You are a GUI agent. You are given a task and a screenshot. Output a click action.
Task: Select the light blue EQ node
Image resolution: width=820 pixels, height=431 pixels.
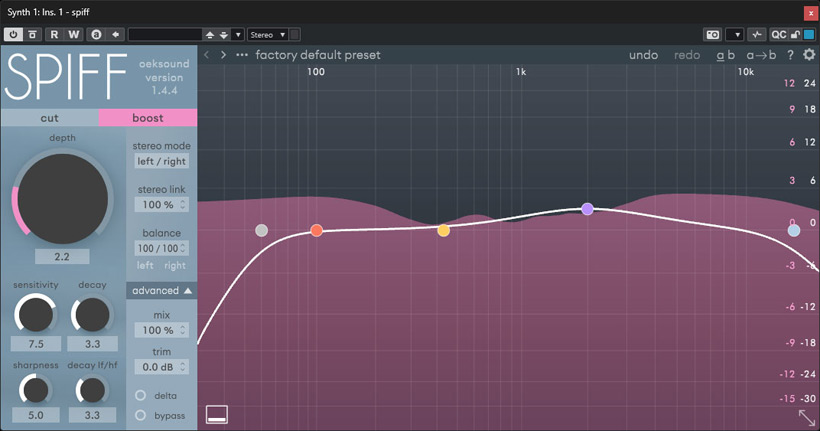click(794, 230)
